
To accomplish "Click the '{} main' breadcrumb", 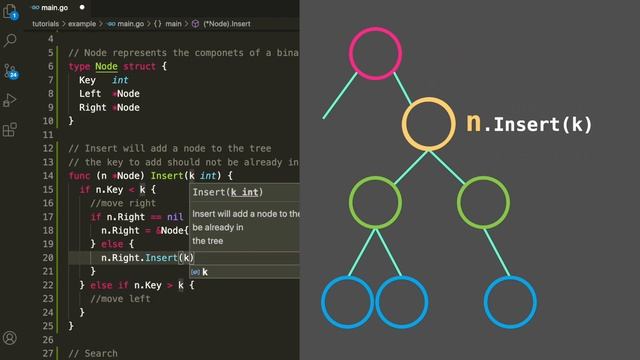I will point(167,24).
